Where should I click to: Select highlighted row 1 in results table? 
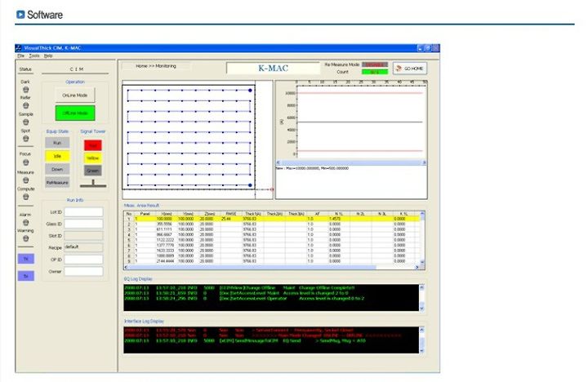(272, 219)
